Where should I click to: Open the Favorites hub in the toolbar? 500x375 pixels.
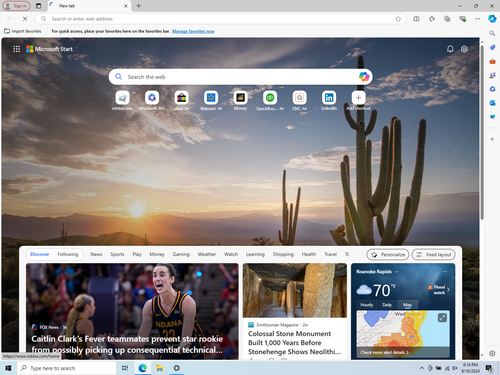pos(432,19)
